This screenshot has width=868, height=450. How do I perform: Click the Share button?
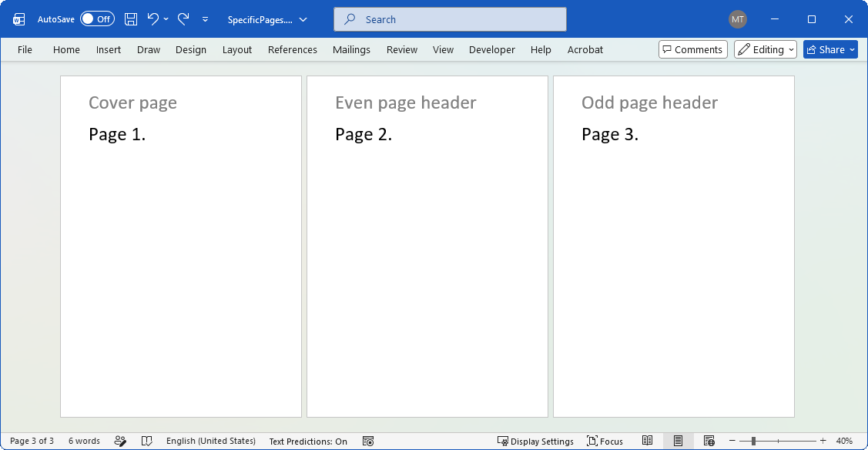click(x=830, y=50)
